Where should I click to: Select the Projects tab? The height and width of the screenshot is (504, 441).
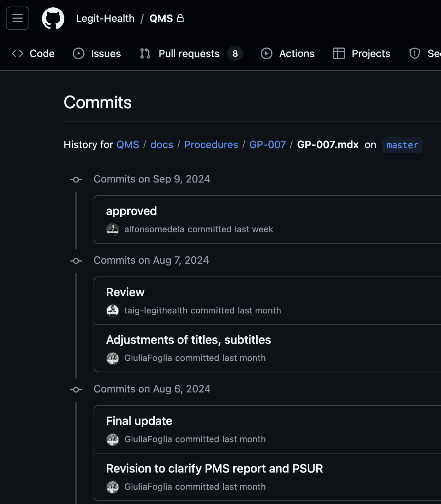click(x=362, y=54)
